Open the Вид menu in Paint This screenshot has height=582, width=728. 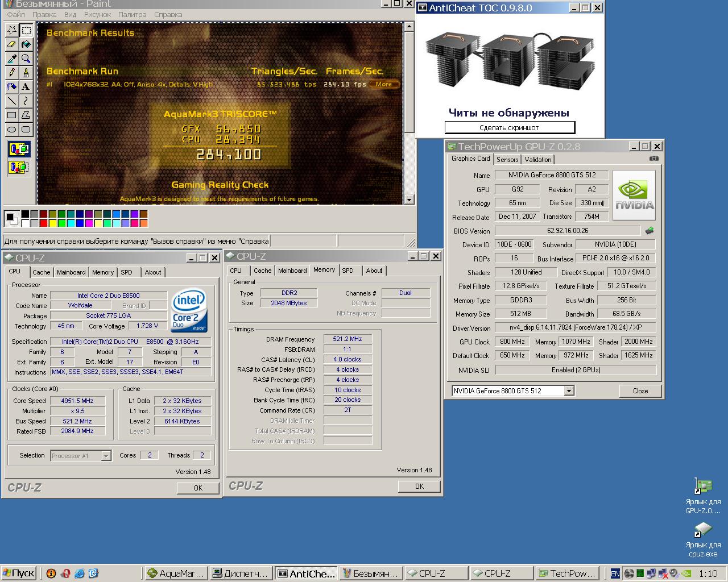[70, 15]
